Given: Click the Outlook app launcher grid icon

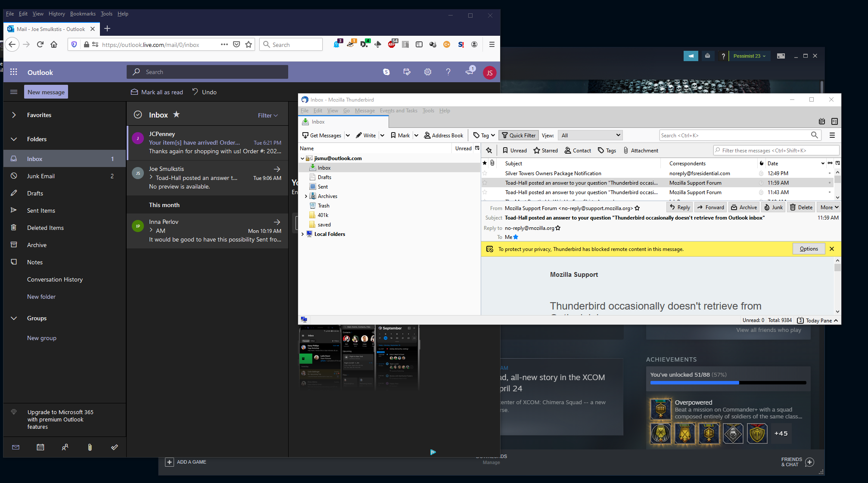Looking at the screenshot, I should pos(14,72).
